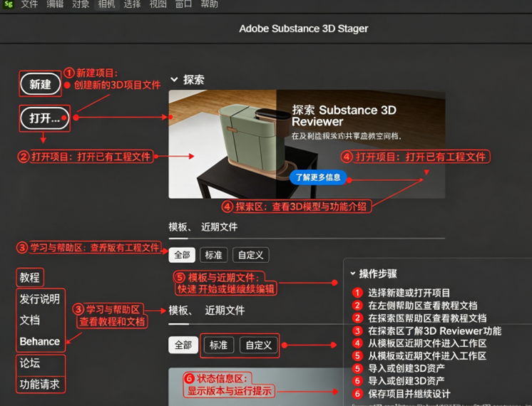
Task: Open the 发行说明 link
Action: pos(40,299)
